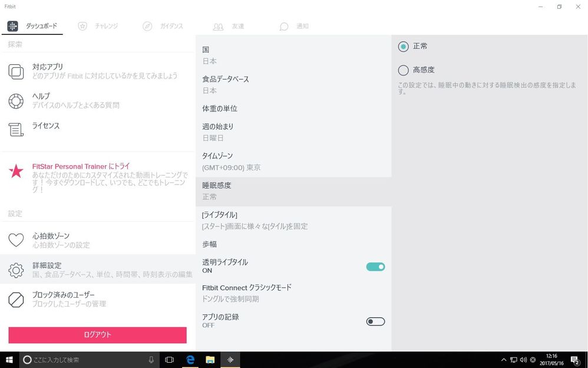Open the 睡眠感度 setting row
Viewport: 588px width, 368px height.
click(x=293, y=192)
